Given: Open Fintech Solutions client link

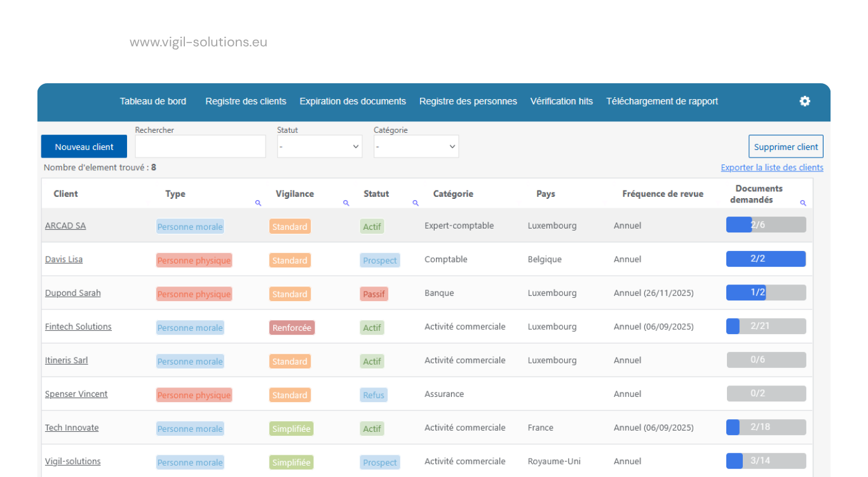Looking at the screenshot, I should coord(78,326).
